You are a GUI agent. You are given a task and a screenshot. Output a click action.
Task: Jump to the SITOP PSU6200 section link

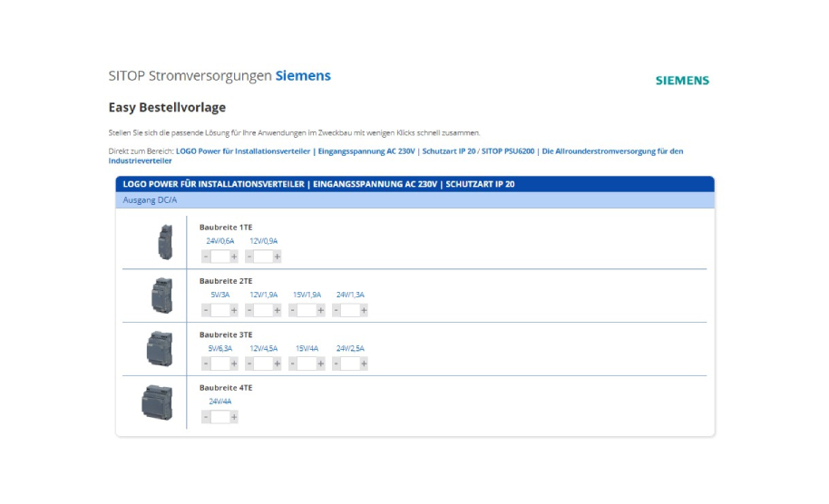click(x=508, y=150)
